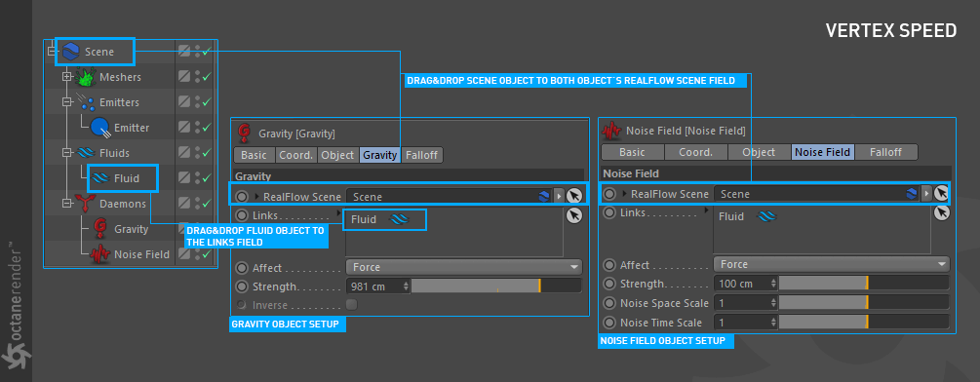980x382 pixels.
Task: Toggle the Inverse checkbox in Gravity panel
Action: 351,305
